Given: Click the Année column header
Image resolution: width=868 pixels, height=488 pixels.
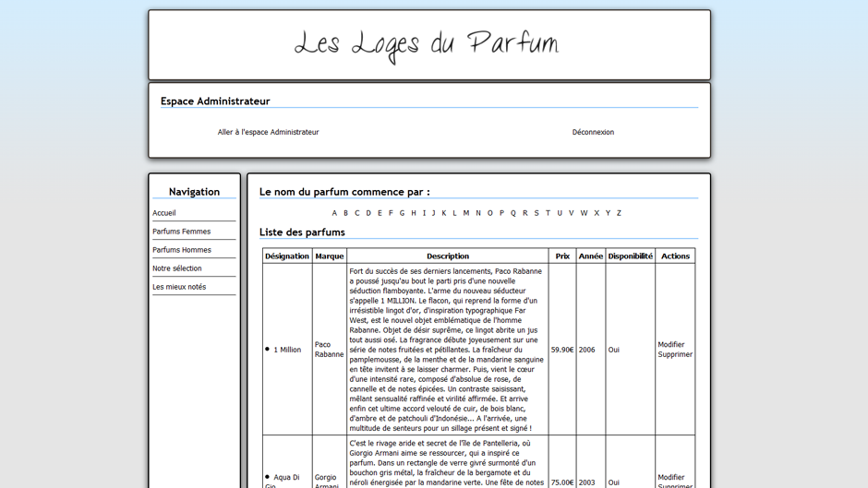Looking at the screenshot, I should 591,256.
